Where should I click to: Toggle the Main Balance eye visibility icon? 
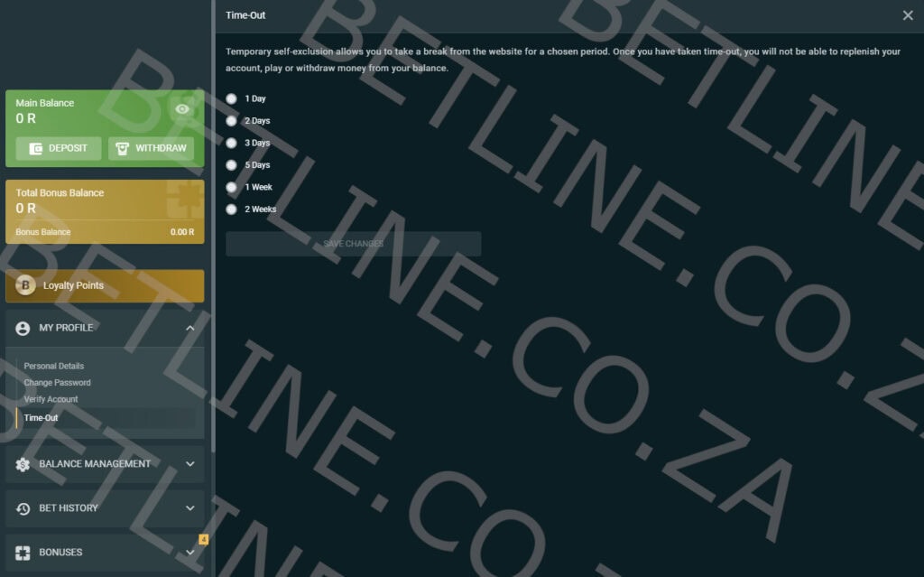182,109
